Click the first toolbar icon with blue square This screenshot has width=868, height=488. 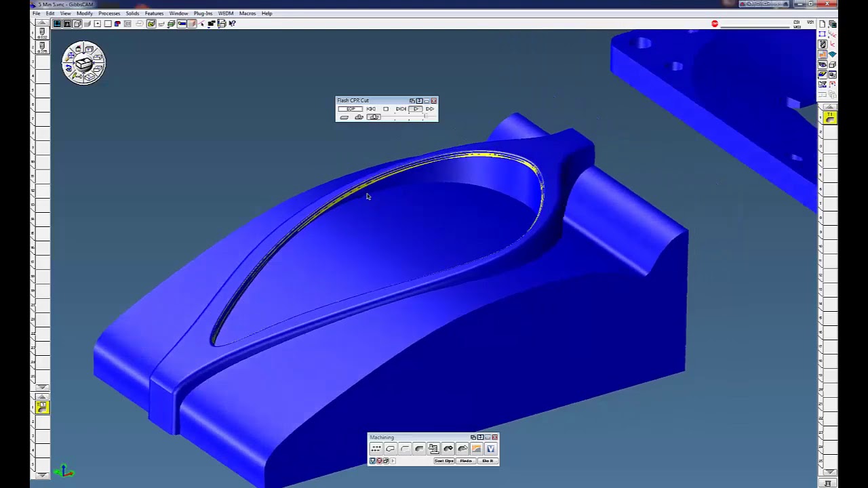point(57,24)
